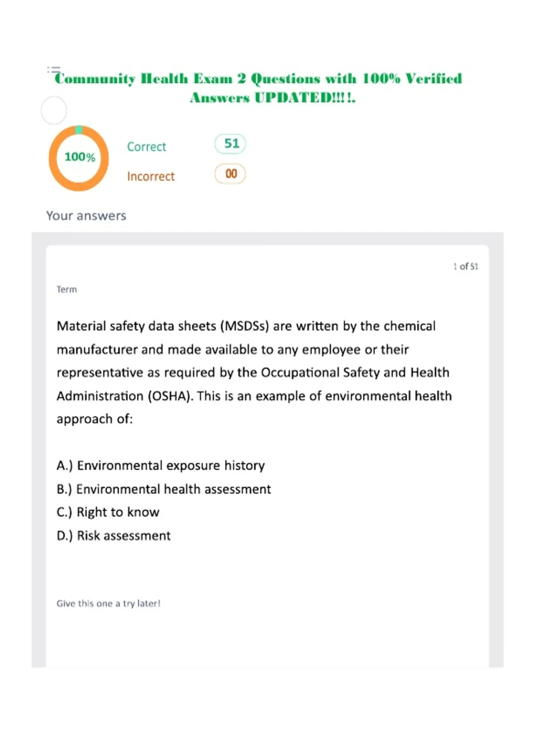534x756 pixels.
Task: Click Give this one a try later
Action: pos(108,603)
